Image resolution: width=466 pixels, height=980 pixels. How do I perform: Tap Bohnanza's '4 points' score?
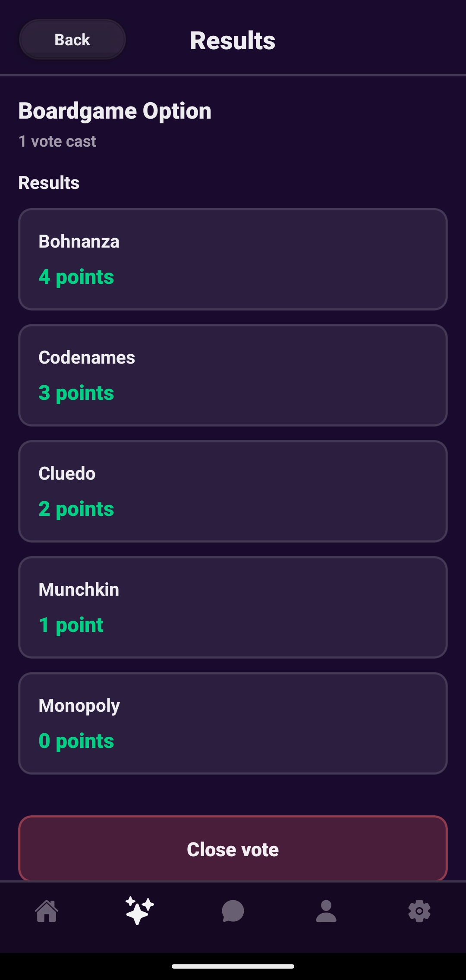pyautogui.click(x=76, y=277)
